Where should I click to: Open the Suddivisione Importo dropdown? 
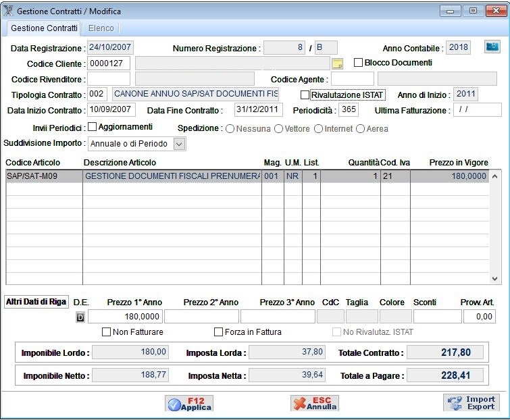180,144
